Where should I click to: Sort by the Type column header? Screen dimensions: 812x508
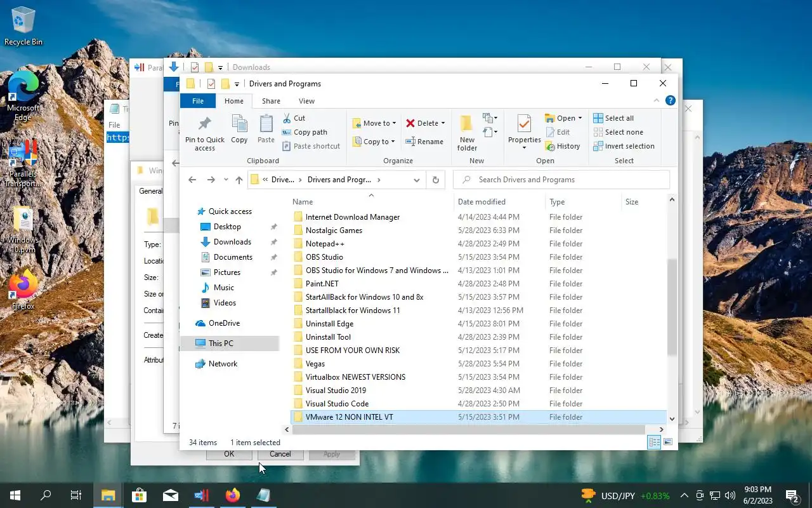583,202
